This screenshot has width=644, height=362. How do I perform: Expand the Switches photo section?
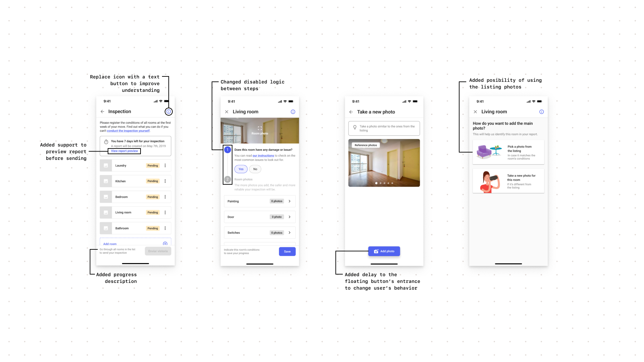(x=290, y=233)
